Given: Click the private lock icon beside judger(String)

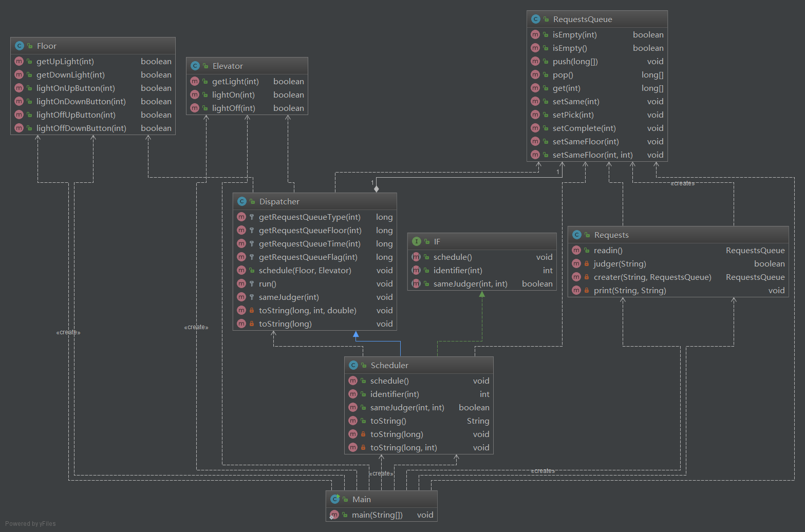Looking at the screenshot, I should (587, 264).
